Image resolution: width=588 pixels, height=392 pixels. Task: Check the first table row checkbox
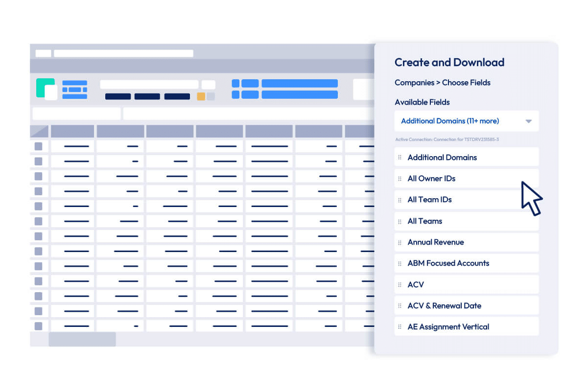click(38, 146)
